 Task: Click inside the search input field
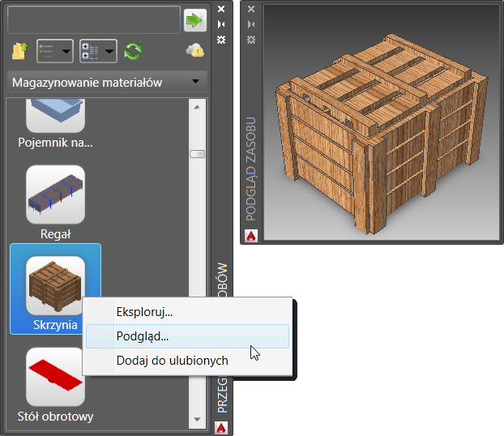(x=93, y=19)
